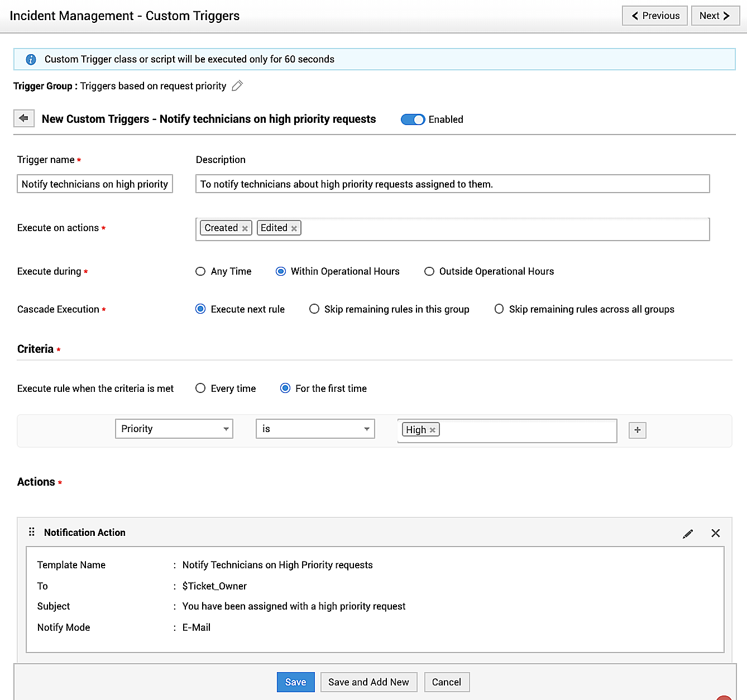Image resolution: width=747 pixels, height=700 pixels.
Task: Select Every time criteria option
Action: coord(201,389)
